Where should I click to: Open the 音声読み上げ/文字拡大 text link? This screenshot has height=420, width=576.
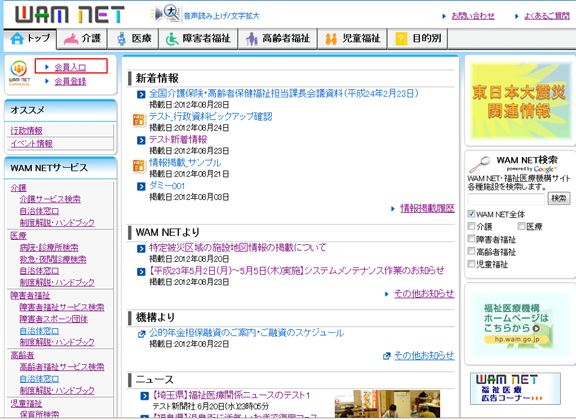[x=222, y=16]
